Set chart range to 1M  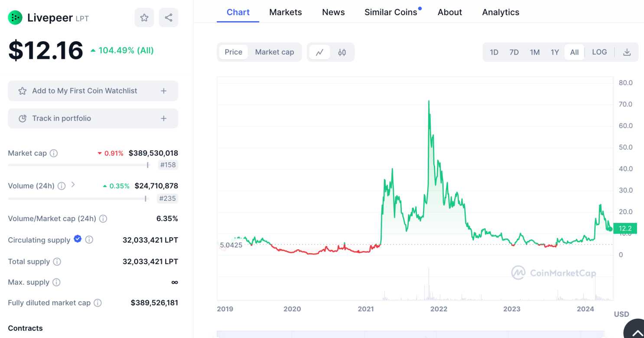click(x=535, y=52)
